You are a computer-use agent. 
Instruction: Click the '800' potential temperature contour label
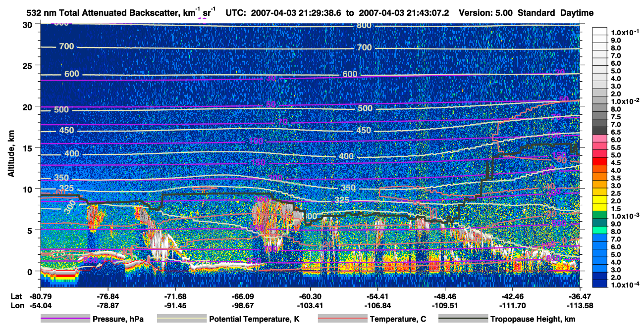[364, 26]
